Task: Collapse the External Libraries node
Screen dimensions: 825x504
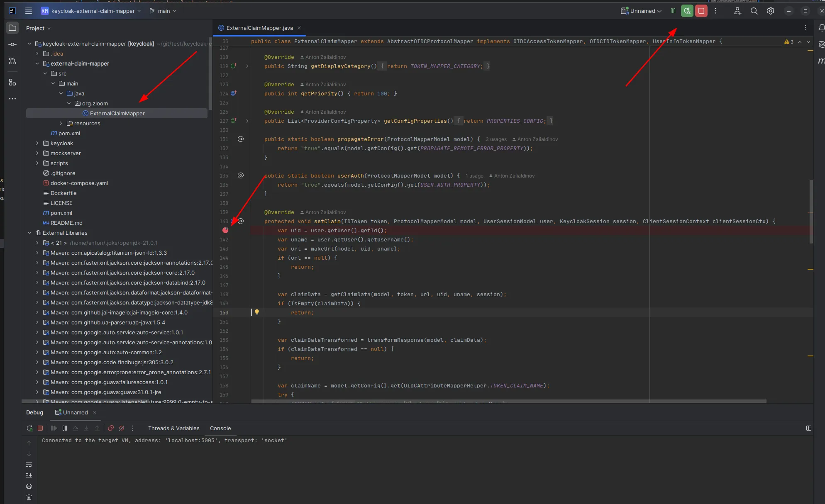Action: tap(29, 233)
